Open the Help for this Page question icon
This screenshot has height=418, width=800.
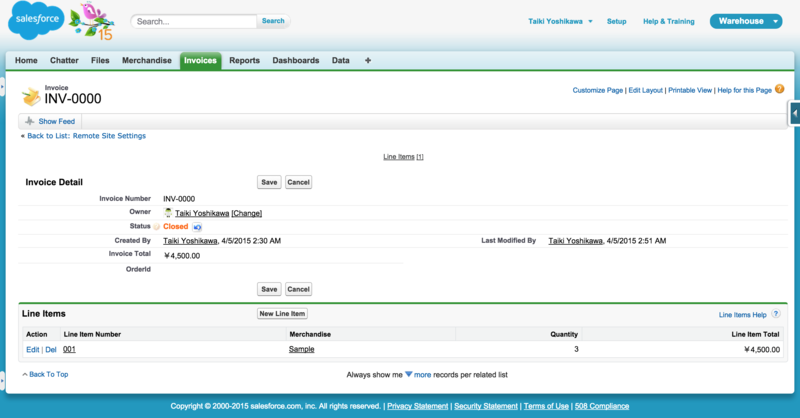click(x=779, y=89)
